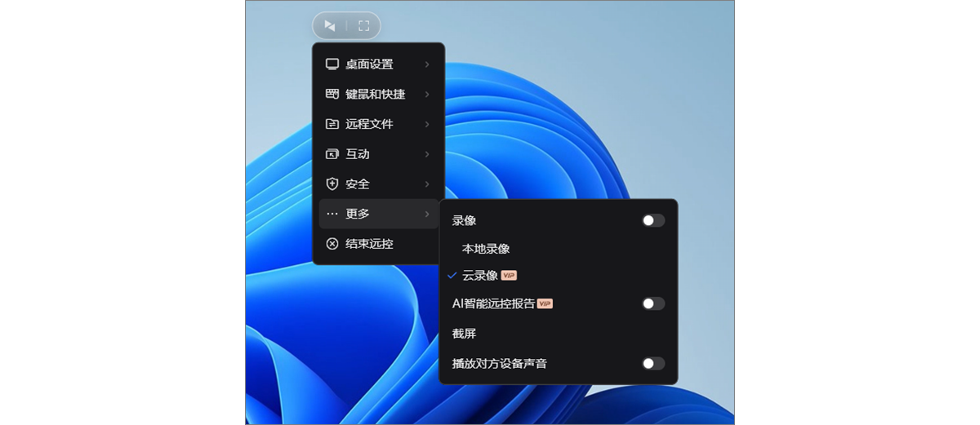Click the AI智能远控报告 label text
Viewport: 980px width, 425px height.
493,303
